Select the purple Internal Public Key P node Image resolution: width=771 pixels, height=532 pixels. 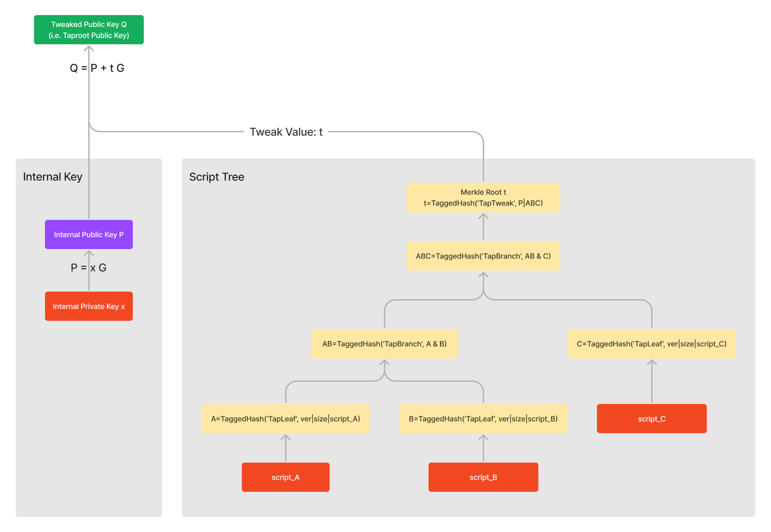pos(89,235)
